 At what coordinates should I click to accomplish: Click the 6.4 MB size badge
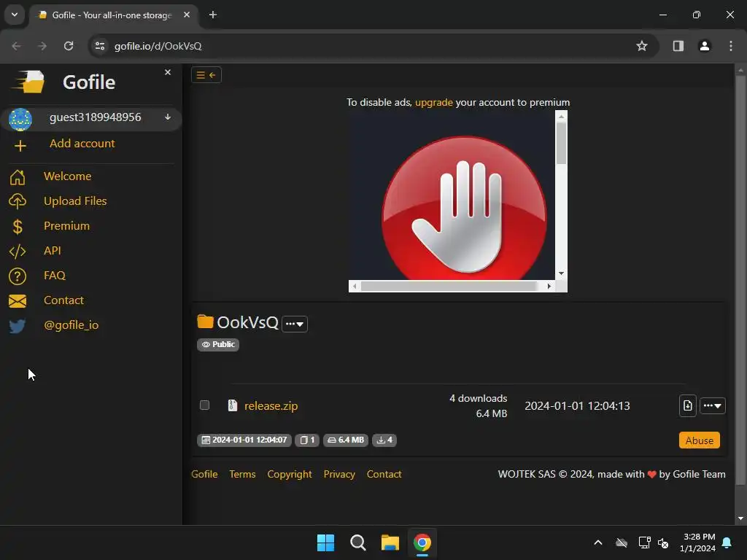tap(346, 440)
